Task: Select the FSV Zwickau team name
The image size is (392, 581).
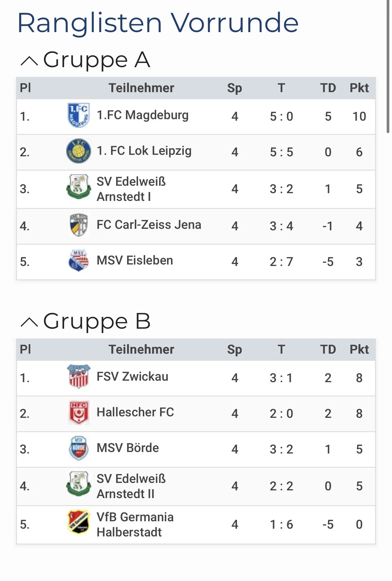Action: click(x=132, y=377)
